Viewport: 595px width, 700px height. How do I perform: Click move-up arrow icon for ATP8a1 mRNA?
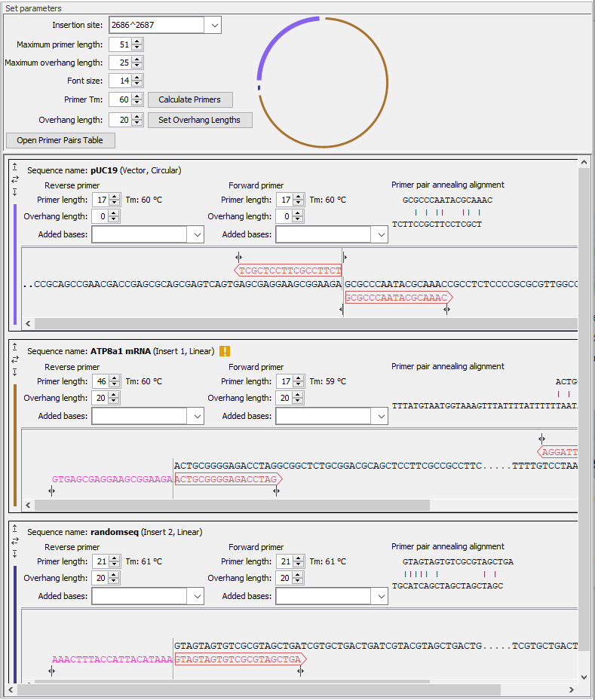pyautogui.click(x=14, y=347)
